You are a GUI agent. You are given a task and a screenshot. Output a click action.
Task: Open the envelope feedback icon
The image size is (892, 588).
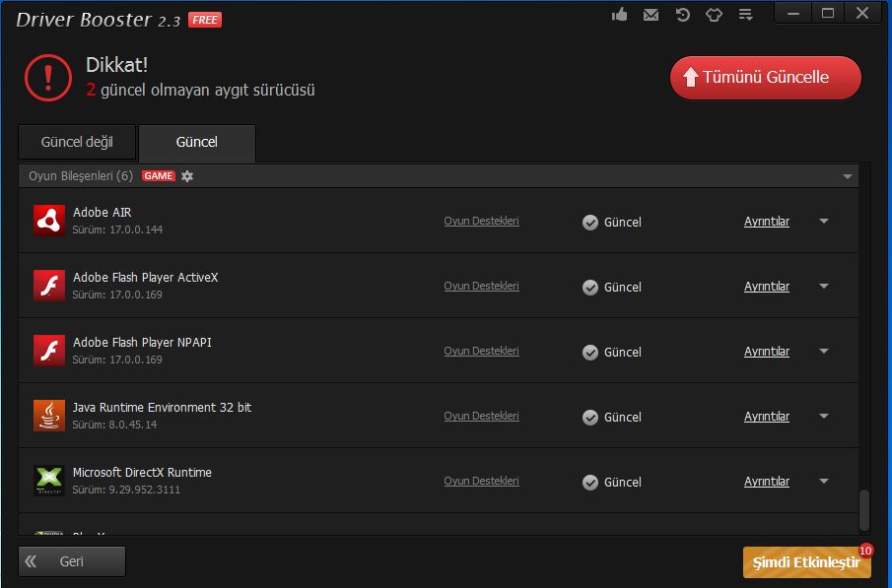point(651,15)
